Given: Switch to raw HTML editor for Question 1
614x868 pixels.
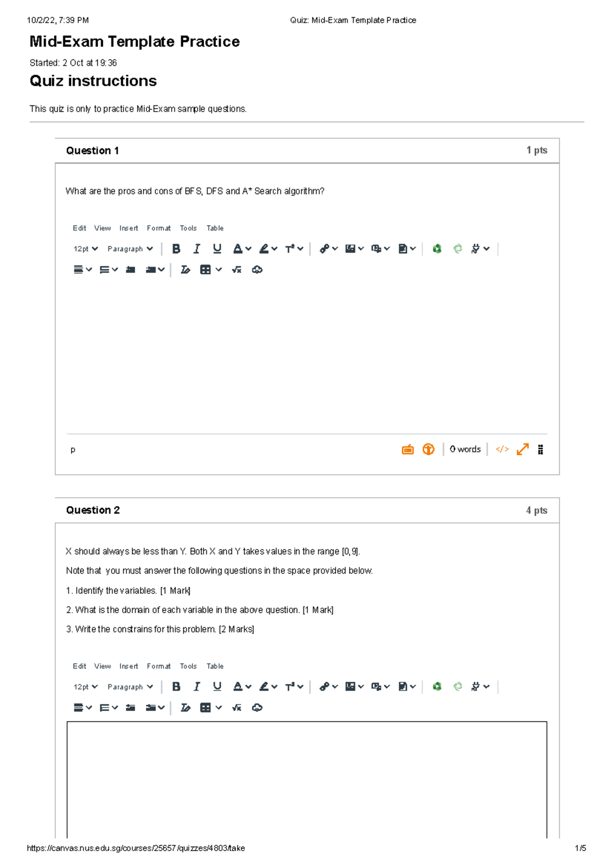Looking at the screenshot, I should (x=502, y=449).
